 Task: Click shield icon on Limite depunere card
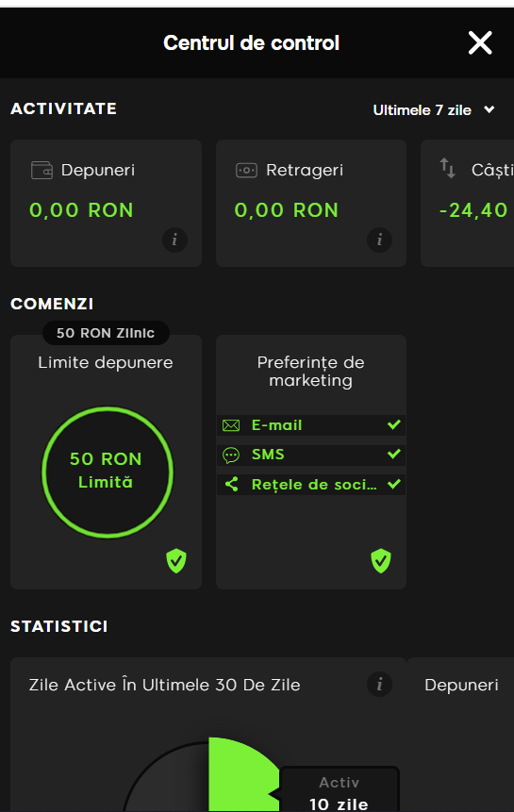tap(176, 561)
